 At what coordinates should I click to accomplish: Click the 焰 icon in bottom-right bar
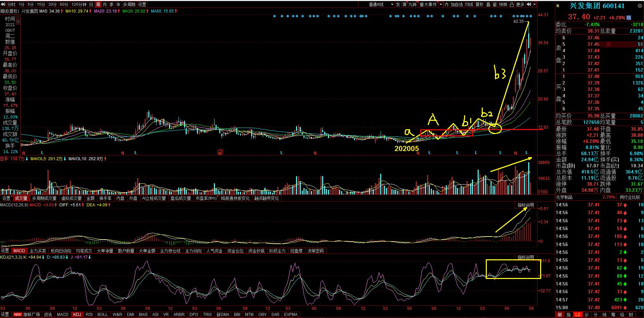pyautogui.click(x=622, y=315)
